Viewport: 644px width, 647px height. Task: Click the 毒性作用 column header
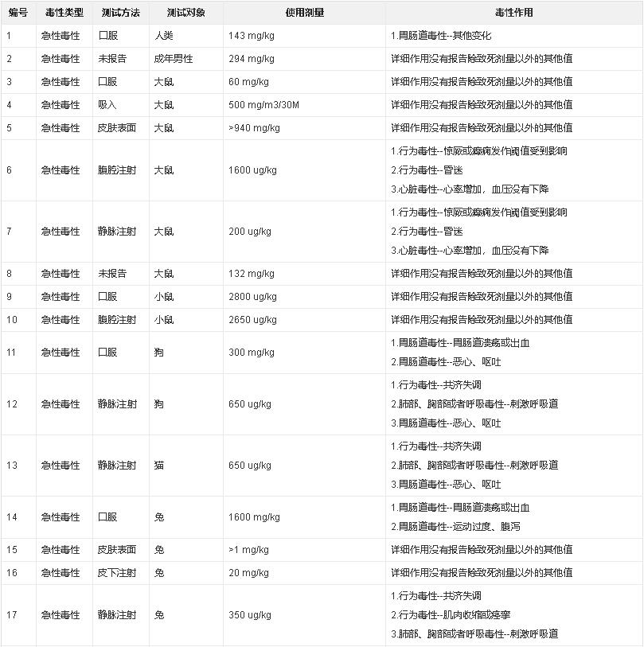tap(513, 13)
